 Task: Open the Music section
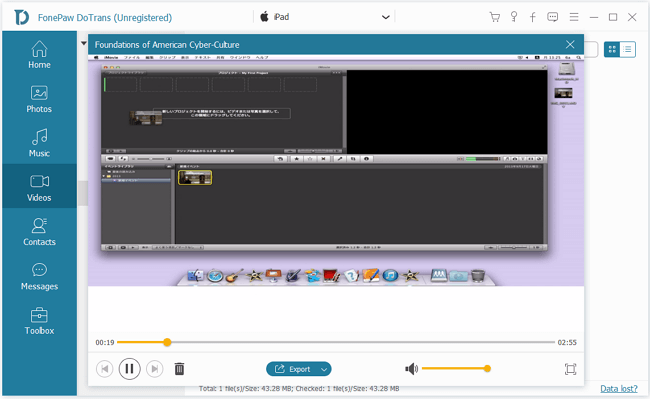(x=39, y=143)
